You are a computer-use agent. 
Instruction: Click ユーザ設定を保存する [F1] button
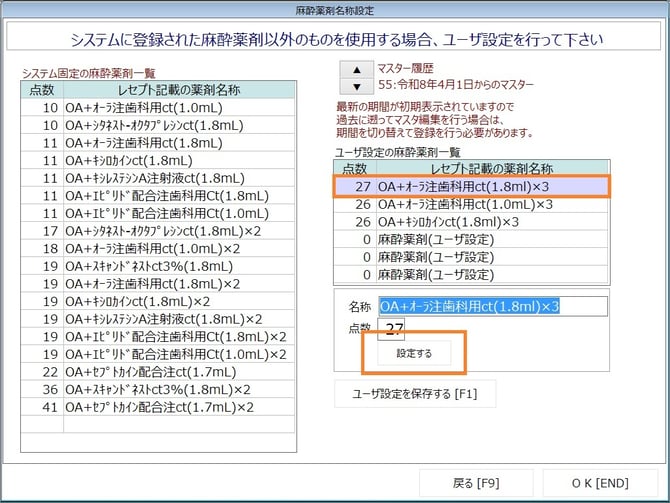tap(415, 393)
